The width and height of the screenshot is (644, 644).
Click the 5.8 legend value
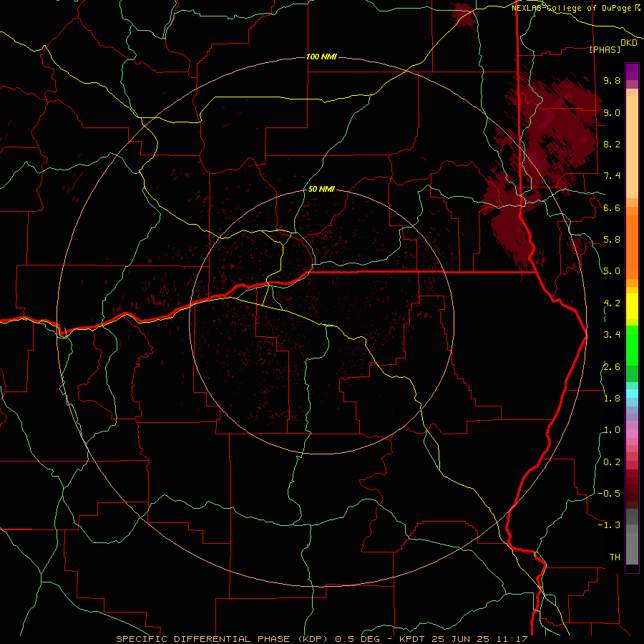(x=612, y=240)
